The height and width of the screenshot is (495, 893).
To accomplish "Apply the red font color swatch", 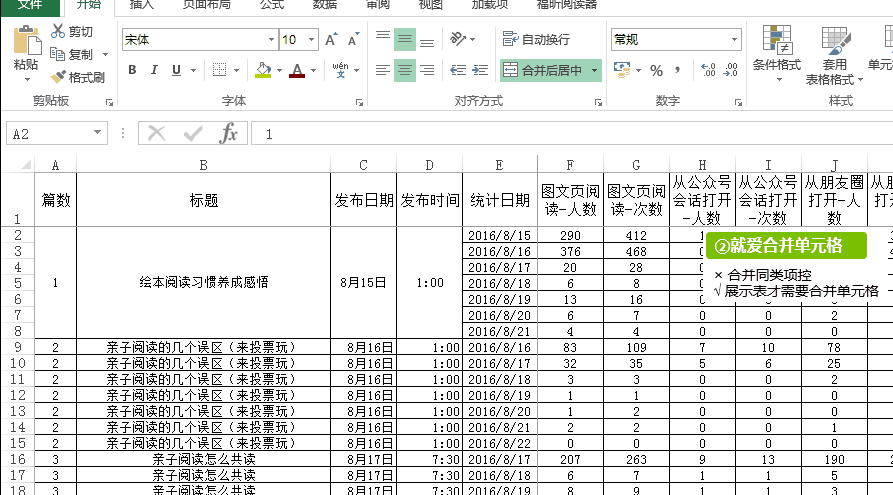I will (296, 70).
